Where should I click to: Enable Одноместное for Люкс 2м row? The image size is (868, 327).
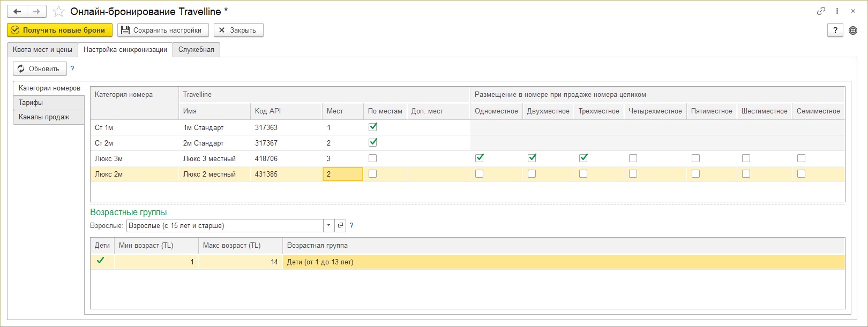(x=479, y=173)
